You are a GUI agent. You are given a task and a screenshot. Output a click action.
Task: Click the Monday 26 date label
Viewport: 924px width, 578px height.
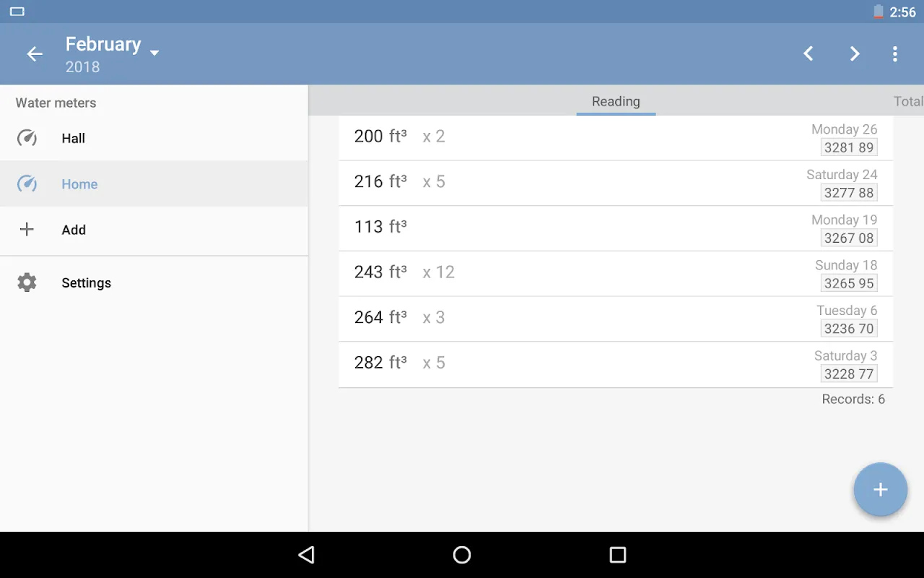click(844, 129)
